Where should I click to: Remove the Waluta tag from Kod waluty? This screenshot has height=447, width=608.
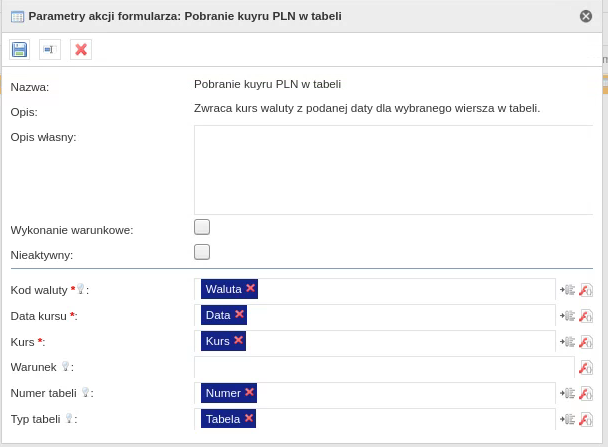click(x=251, y=288)
